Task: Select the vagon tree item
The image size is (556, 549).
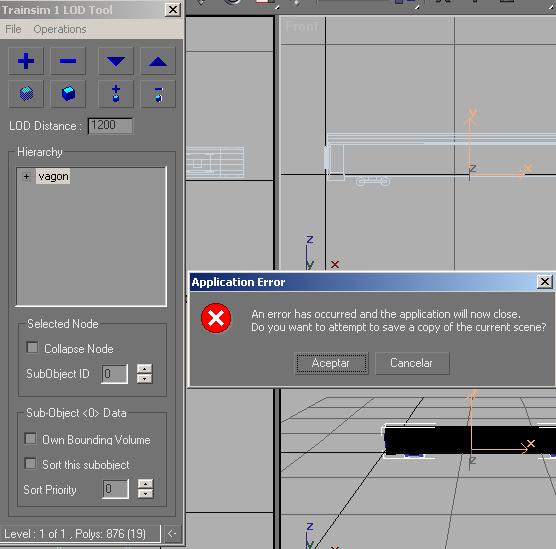Action: point(53,176)
